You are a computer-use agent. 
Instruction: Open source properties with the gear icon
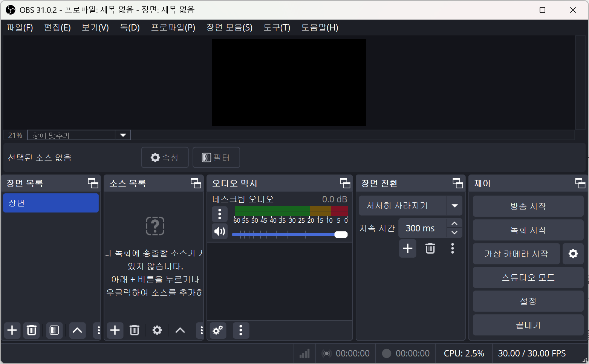(157, 330)
